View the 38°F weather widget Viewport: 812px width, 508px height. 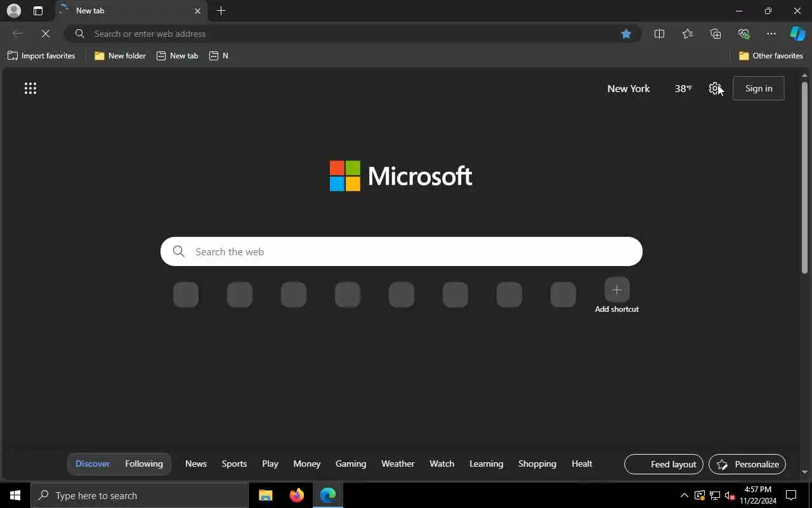point(683,88)
